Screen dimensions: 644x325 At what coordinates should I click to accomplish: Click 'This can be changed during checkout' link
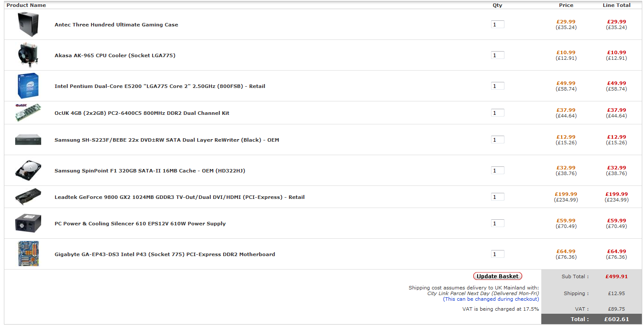coord(491,299)
